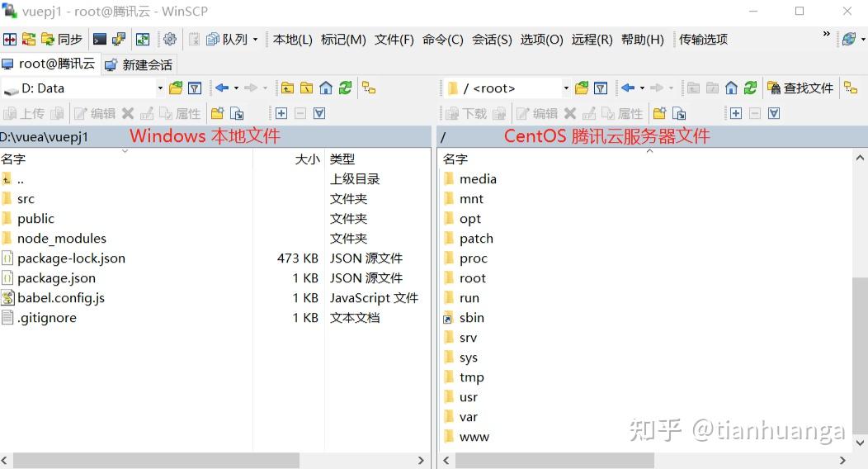Click the preferences gear icon

[x=170, y=40]
